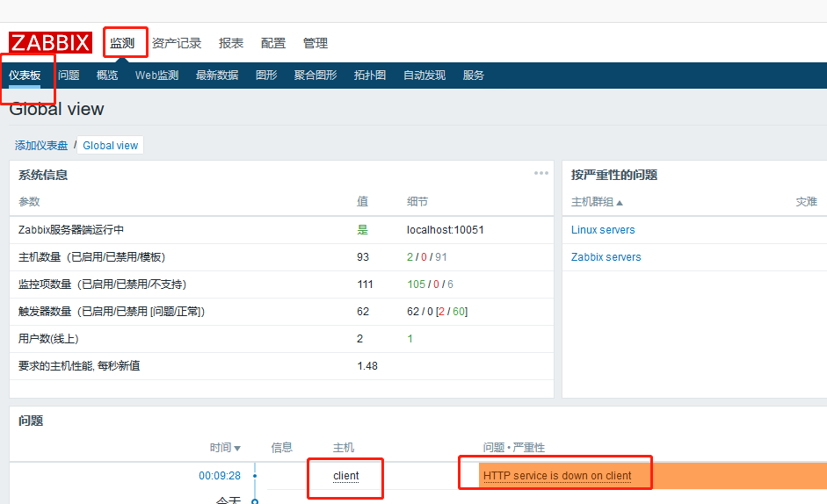
Task: Go to the 服务 submenu tab
Action: [473, 76]
